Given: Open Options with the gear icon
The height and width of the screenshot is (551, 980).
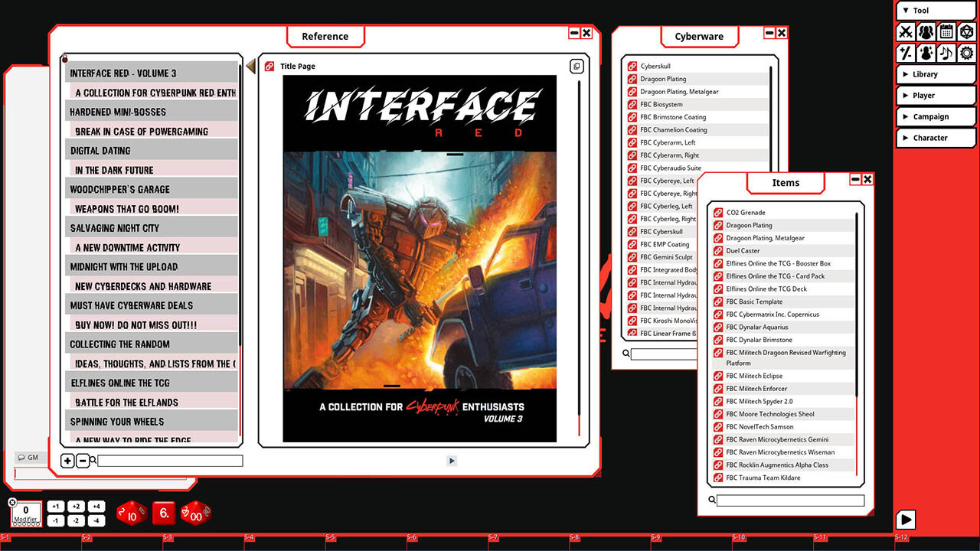Looking at the screenshot, I should point(966,54).
